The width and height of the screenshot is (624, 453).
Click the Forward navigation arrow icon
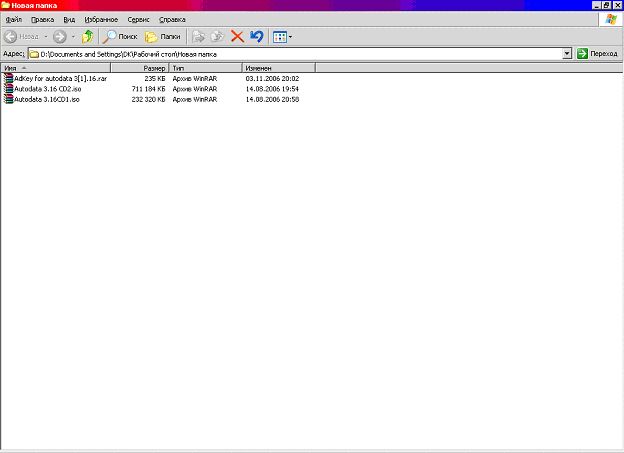60,37
